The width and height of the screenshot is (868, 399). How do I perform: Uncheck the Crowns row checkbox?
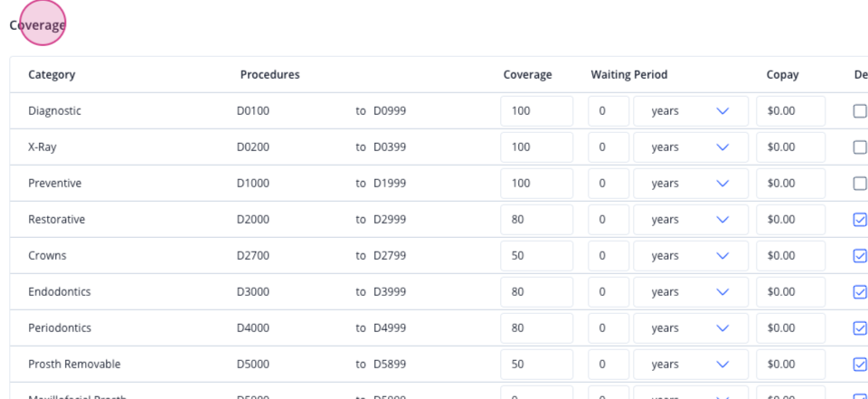point(860,256)
